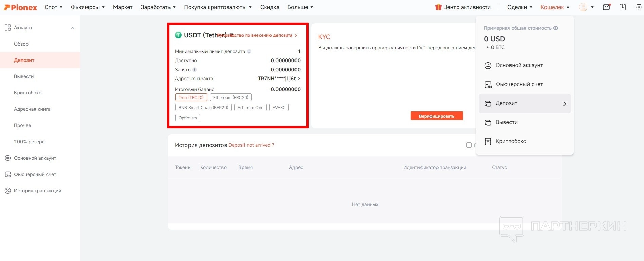Image resolution: width=644 pixels, height=261 pixels.
Task: Click the KYC heading
Action: pyautogui.click(x=324, y=37)
